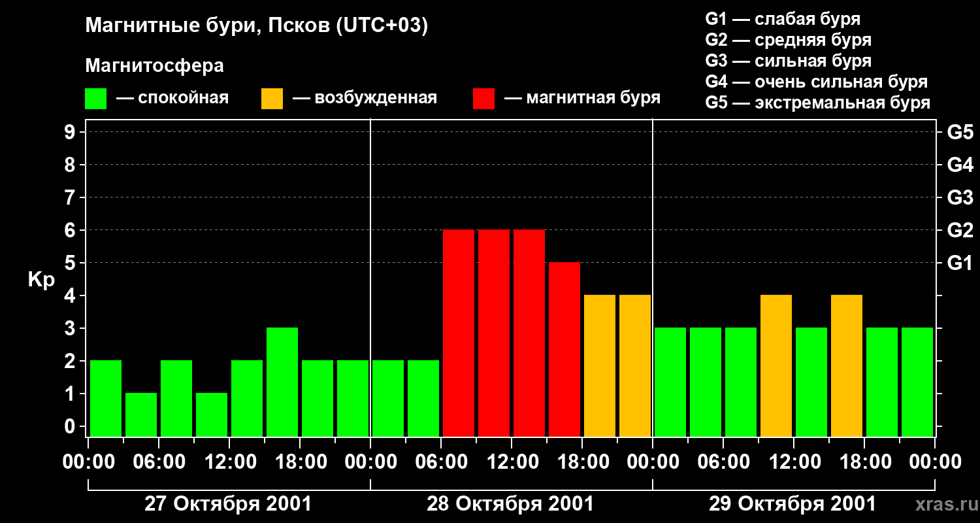Select the Kp 3 green bar on 27 October

pyautogui.click(x=282, y=382)
